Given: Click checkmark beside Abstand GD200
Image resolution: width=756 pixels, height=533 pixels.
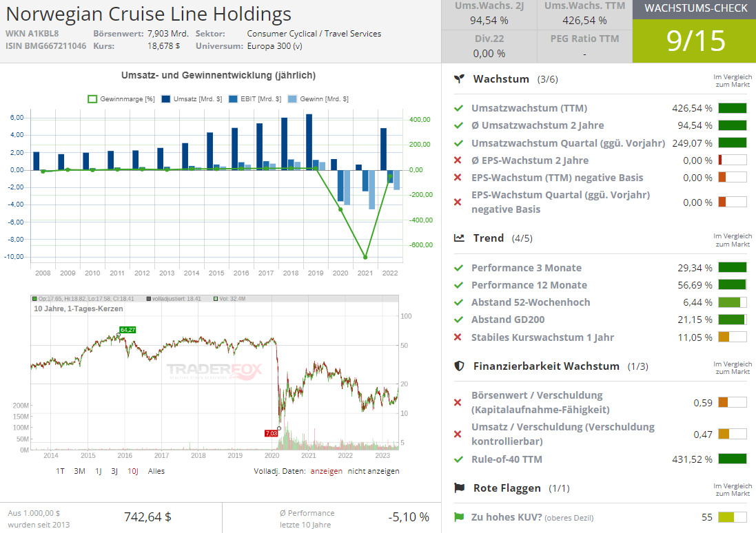Looking at the screenshot, I should [x=458, y=320].
